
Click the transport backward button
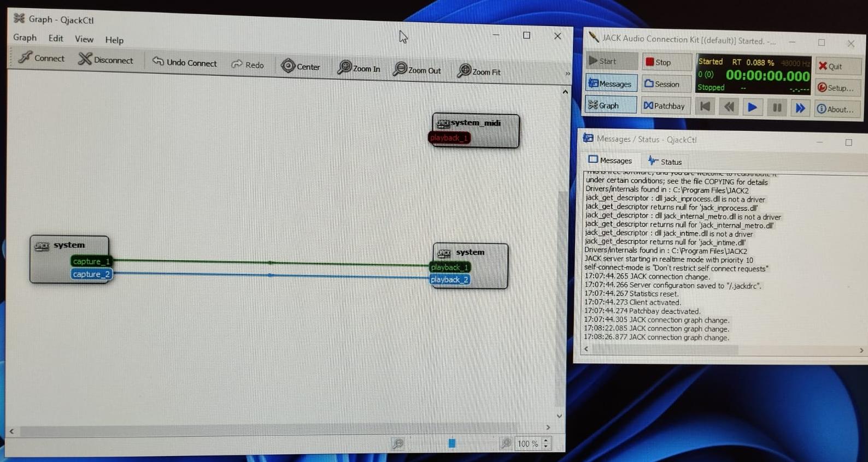729,107
